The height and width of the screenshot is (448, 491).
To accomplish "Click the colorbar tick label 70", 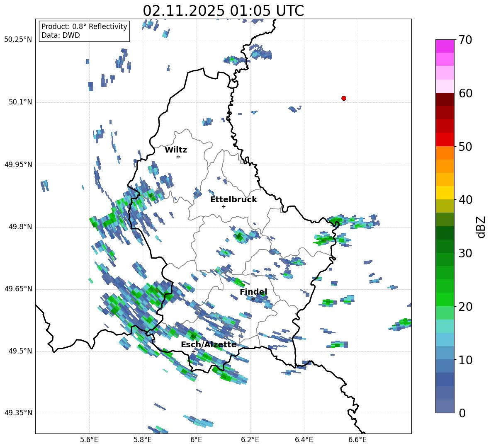I will point(466,40).
